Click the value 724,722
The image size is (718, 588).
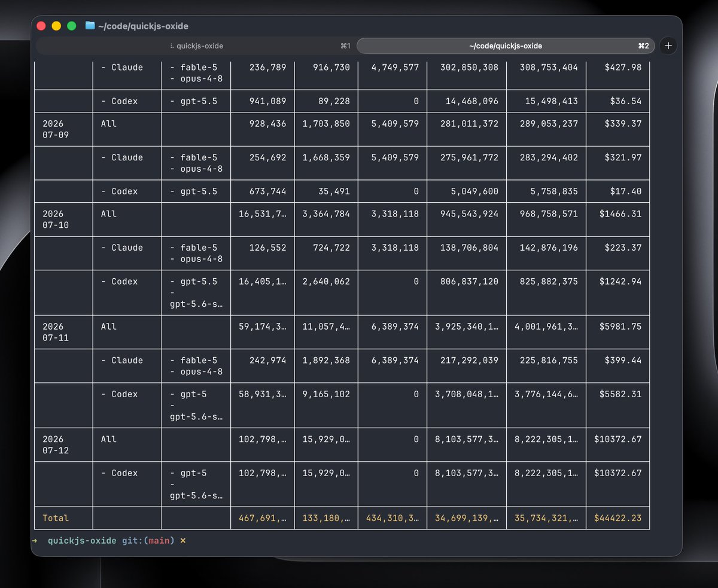(331, 248)
